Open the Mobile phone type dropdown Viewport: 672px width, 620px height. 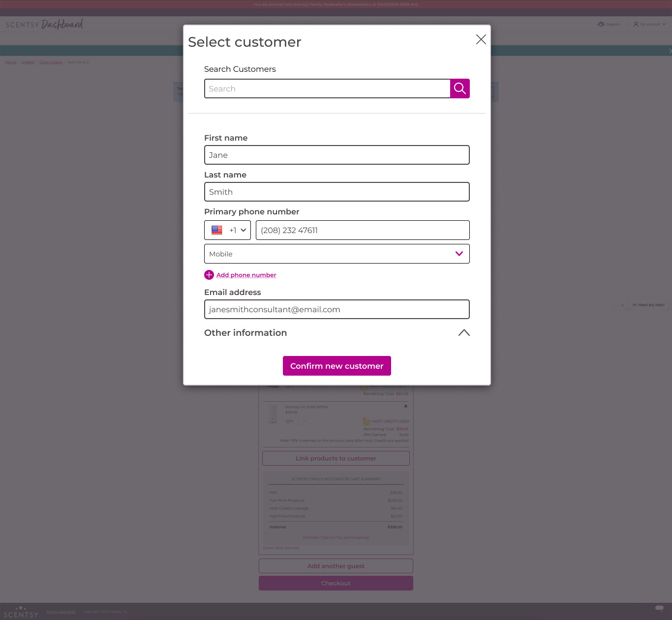click(x=337, y=254)
